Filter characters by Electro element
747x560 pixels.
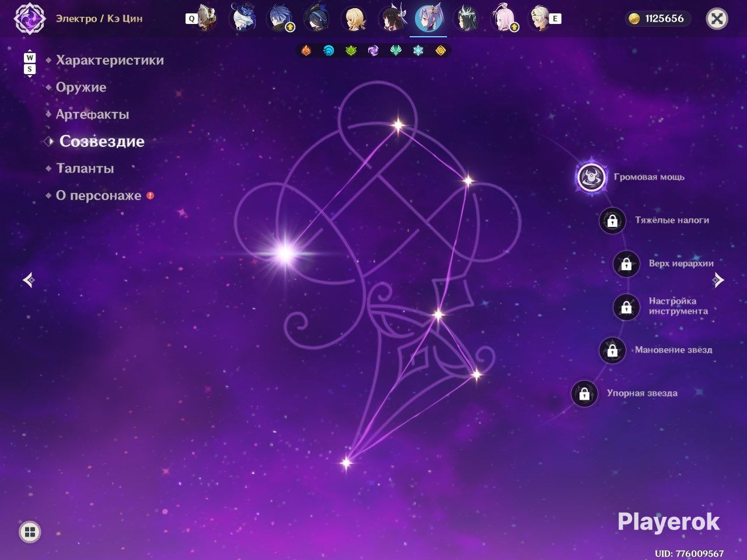point(373,51)
